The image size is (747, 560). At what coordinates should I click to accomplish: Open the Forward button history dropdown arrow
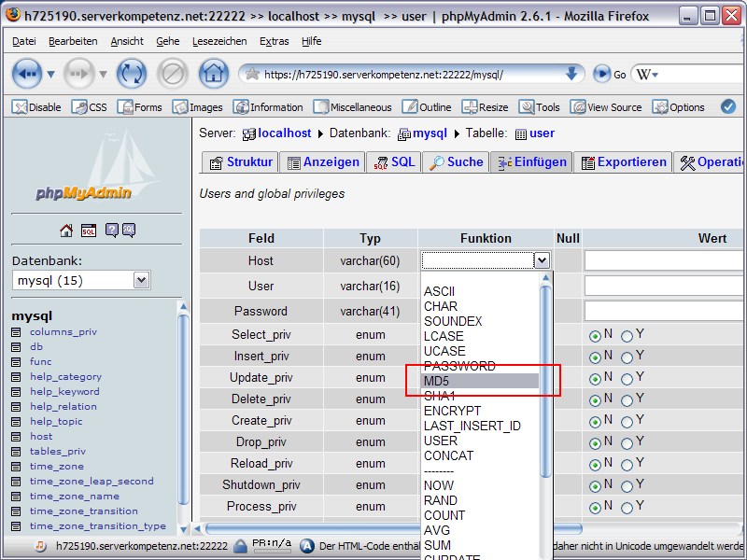point(103,75)
